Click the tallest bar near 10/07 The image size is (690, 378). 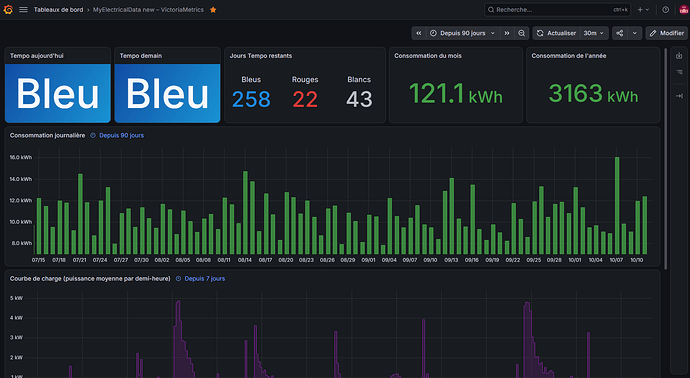pos(617,206)
